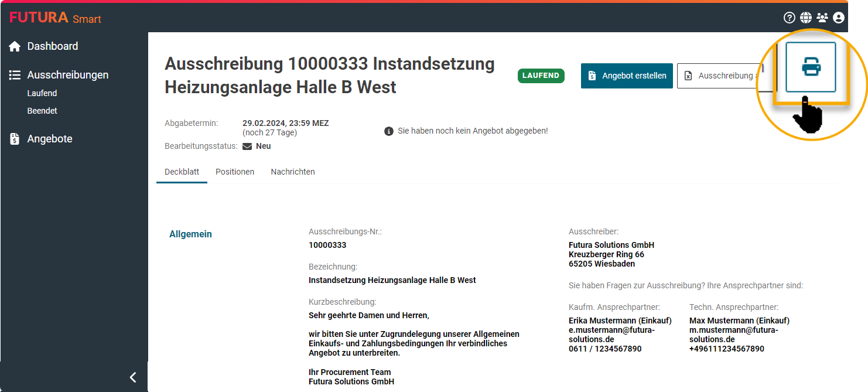This screenshot has width=868, height=392.
Task: Open the user group icon in header
Action: (x=822, y=18)
